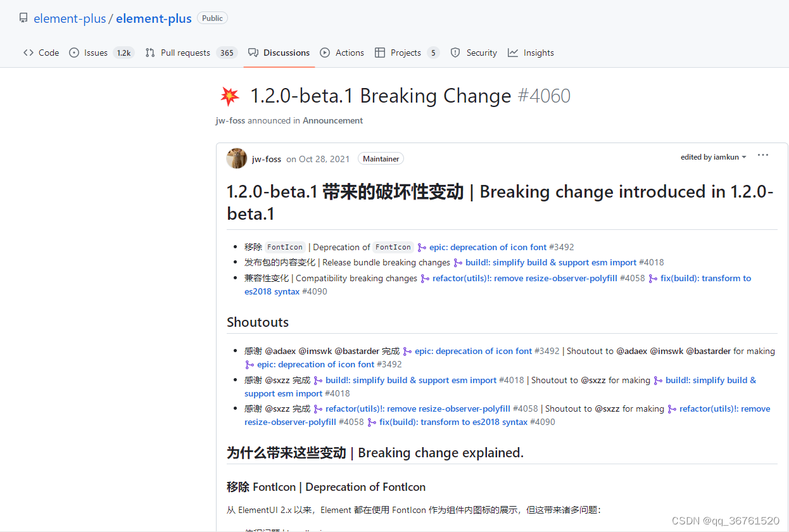Open the Insights tab

tap(531, 53)
